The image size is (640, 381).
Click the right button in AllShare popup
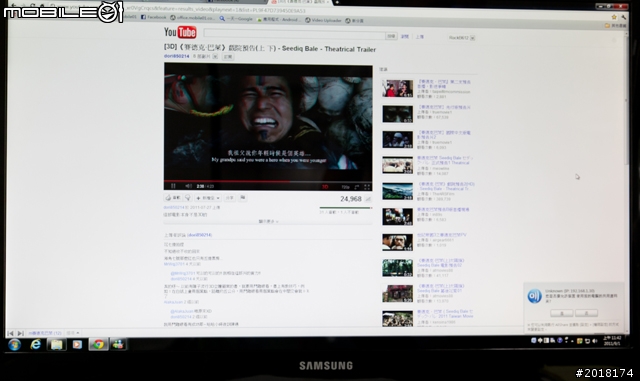coord(587,313)
